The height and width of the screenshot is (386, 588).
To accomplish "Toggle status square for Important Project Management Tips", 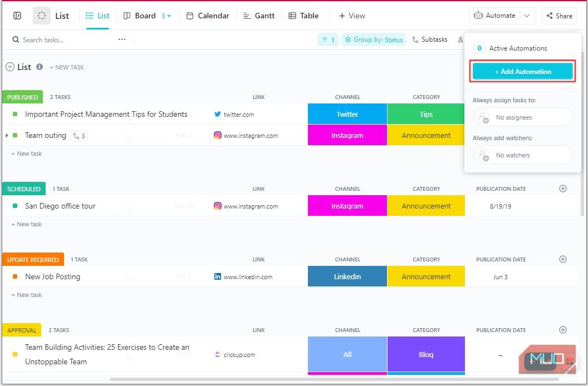I will click(x=15, y=114).
